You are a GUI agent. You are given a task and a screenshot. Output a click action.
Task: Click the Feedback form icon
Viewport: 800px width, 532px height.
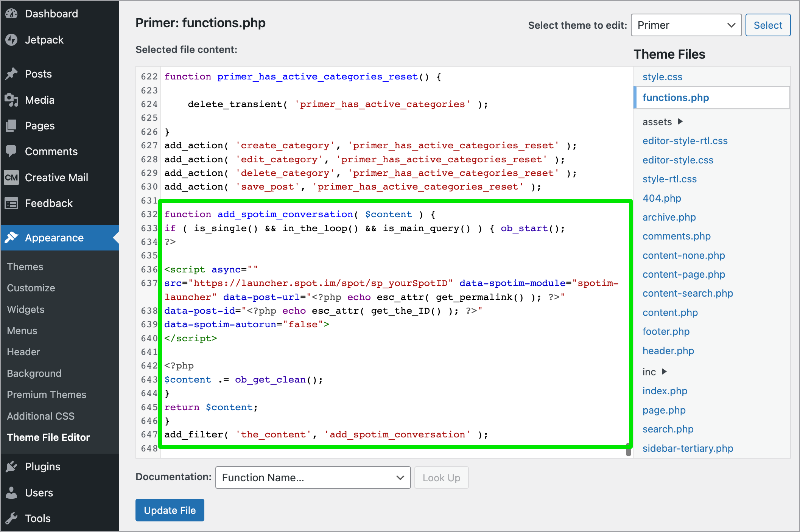[11, 204]
